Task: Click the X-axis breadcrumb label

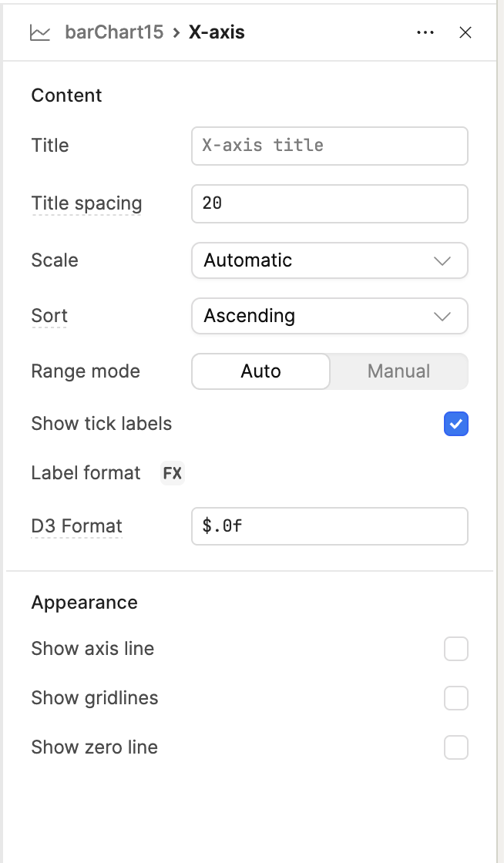Action: pos(217,32)
